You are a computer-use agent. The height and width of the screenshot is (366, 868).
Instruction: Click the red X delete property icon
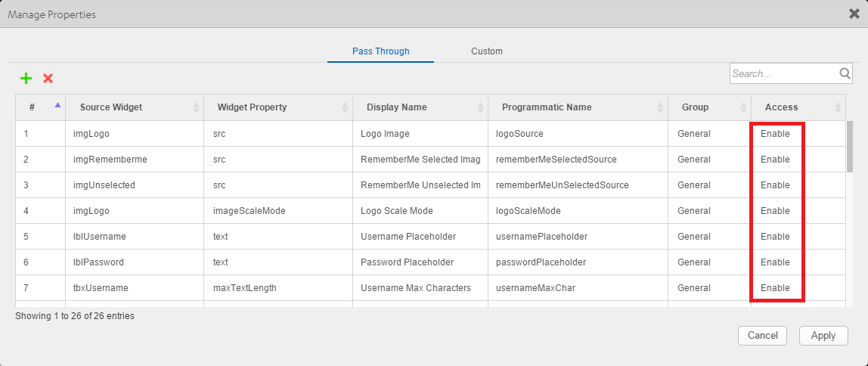click(x=48, y=78)
